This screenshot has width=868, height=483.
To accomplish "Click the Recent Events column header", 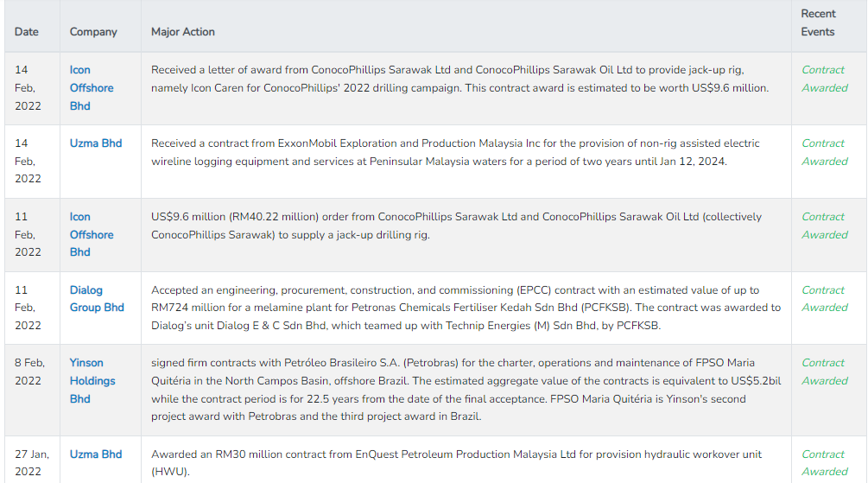I will click(818, 22).
